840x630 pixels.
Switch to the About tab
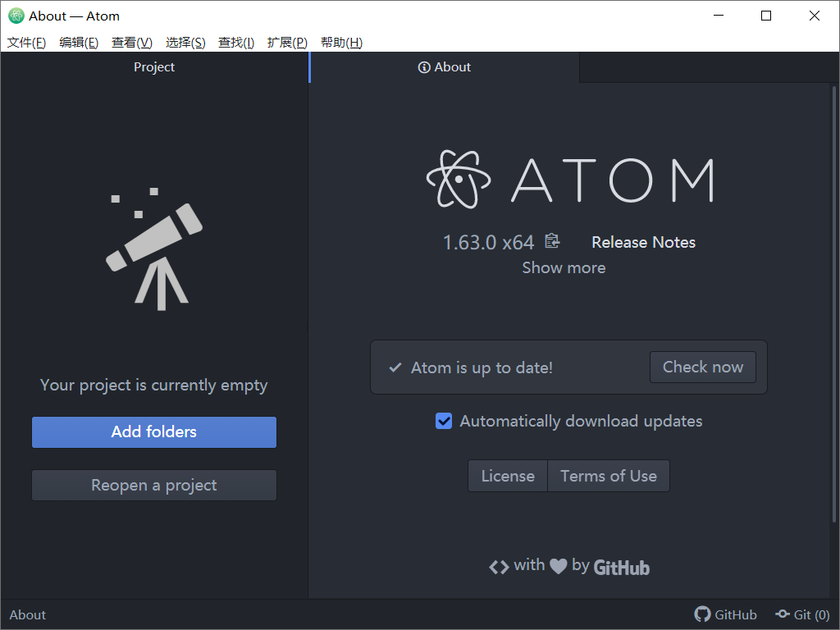[x=445, y=67]
